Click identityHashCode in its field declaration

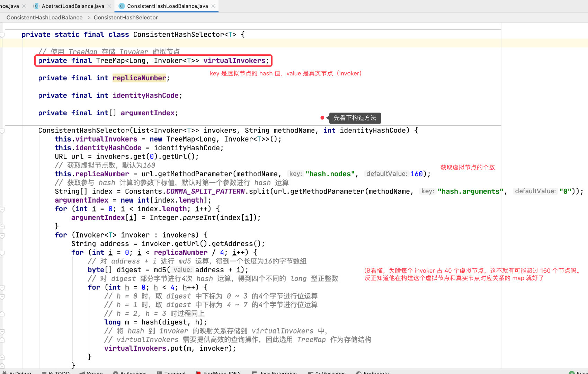coord(145,96)
